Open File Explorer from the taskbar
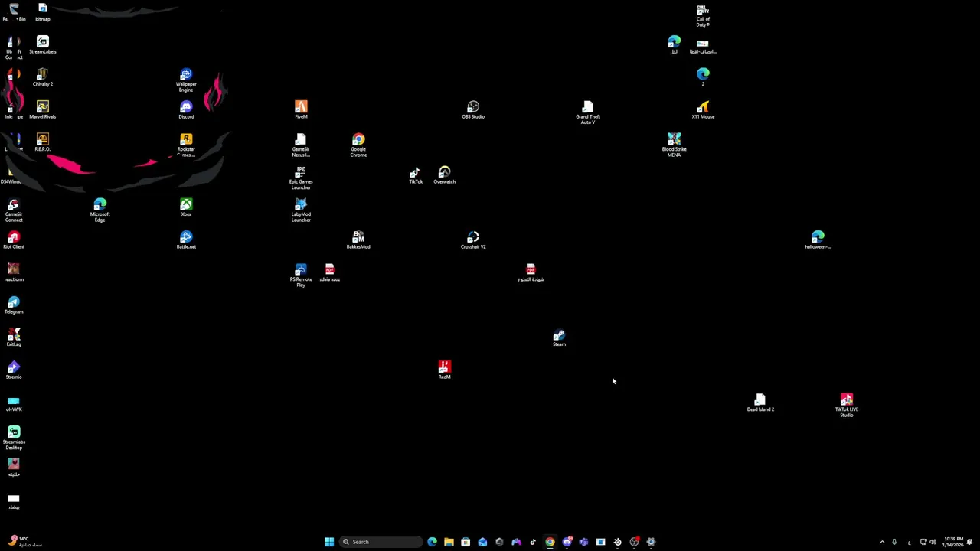The image size is (980, 551). [449, 542]
